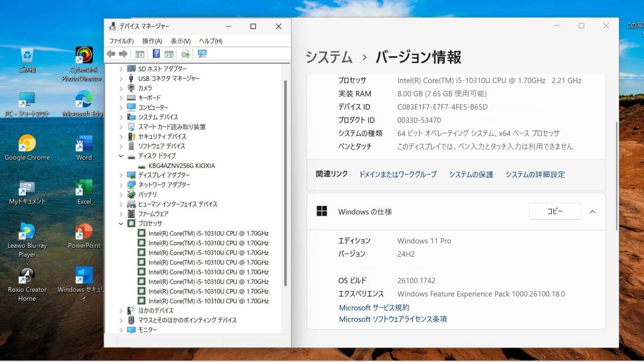Image resolution: width=644 pixels, height=362 pixels.
Task: Click the update driver toolbar icon
Action: pos(185,54)
